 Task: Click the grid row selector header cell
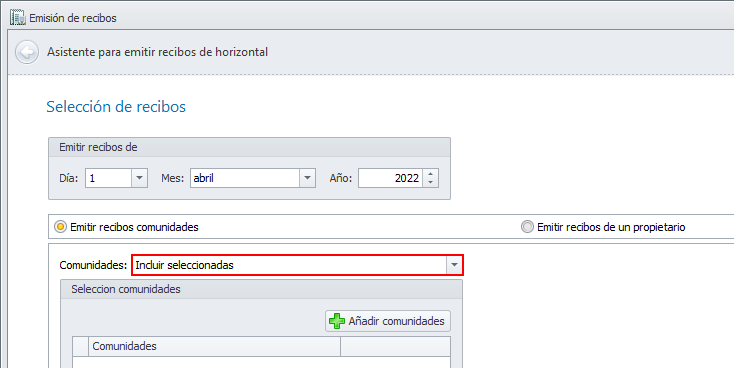point(81,346)
